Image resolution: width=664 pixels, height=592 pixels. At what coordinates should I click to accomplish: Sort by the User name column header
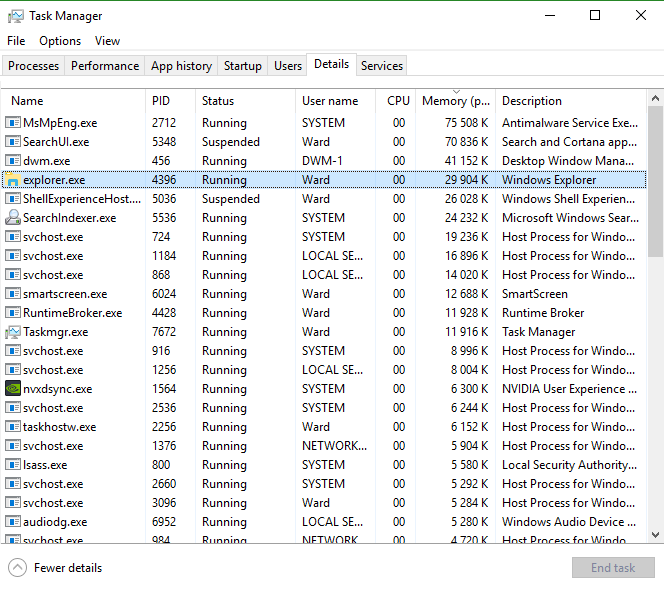(335, 101)
